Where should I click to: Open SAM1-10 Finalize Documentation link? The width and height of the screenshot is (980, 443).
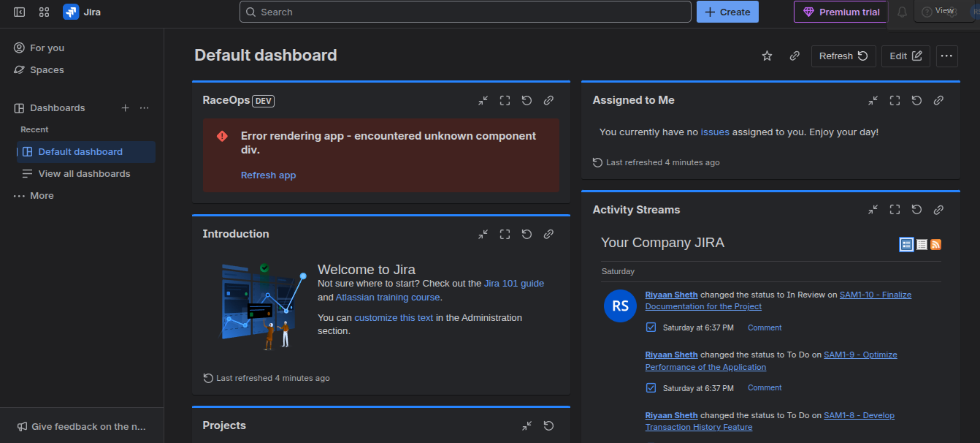click(x=778, y=300)
